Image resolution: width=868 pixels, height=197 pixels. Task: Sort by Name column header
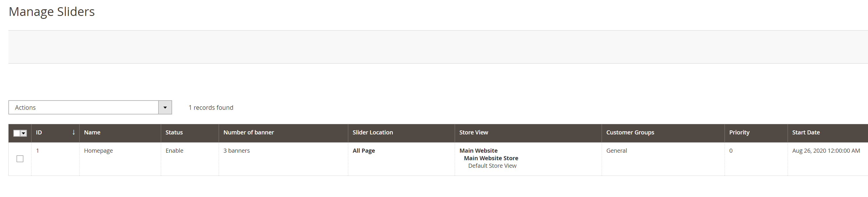click(x=120, y=133)
